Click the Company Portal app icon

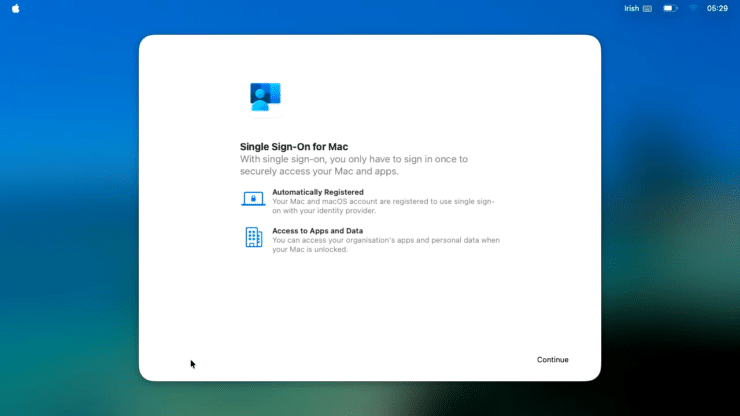[x=265, y=97]
